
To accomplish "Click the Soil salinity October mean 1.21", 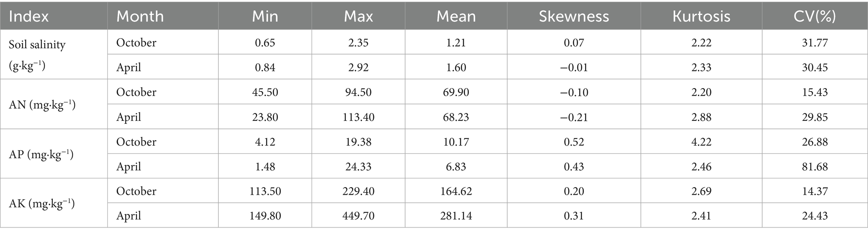I will [456, 43].
